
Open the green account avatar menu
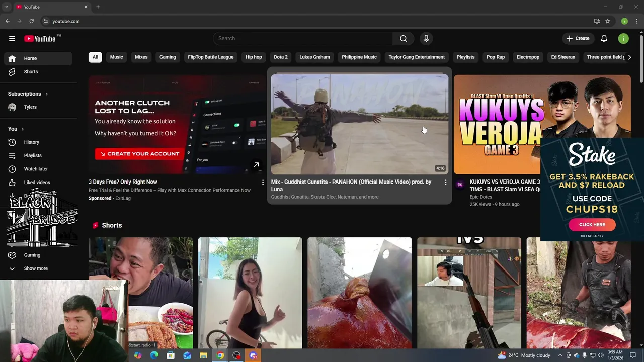[623, 39]
